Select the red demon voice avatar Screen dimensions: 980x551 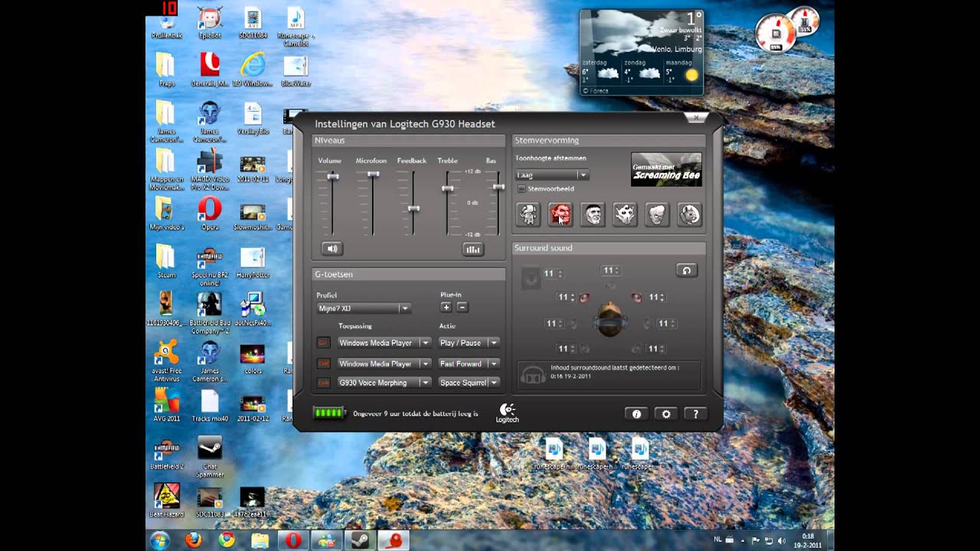560,215
